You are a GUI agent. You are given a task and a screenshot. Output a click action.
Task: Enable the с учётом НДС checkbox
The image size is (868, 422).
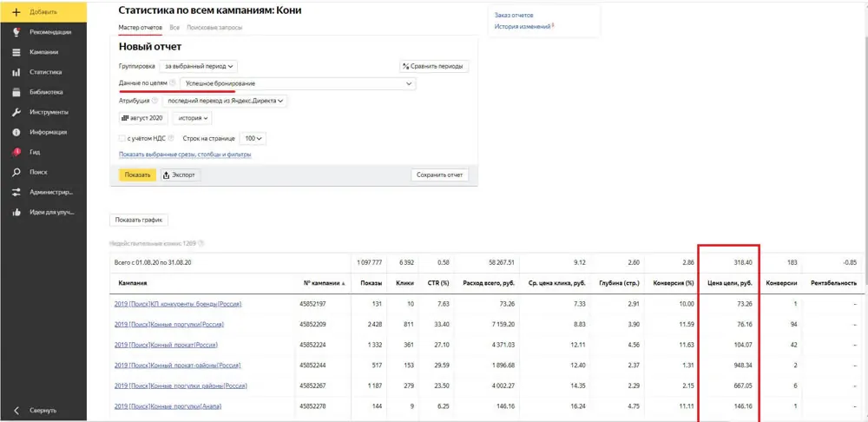click(122, 138)
